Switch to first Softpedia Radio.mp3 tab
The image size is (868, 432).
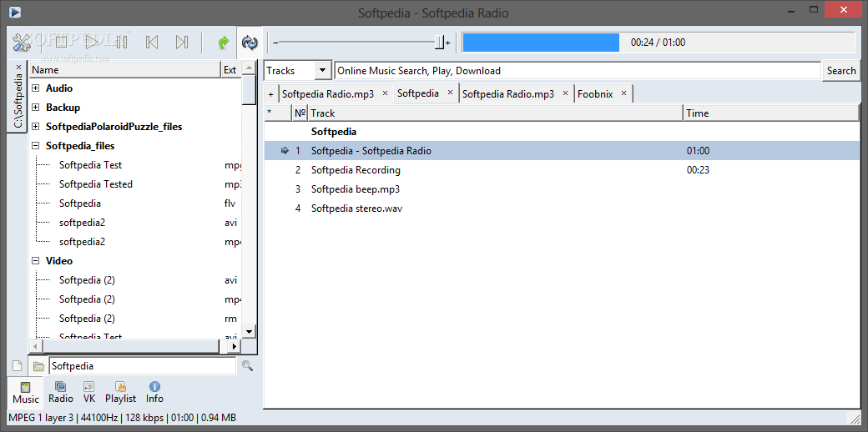click(x=328, y=94)
